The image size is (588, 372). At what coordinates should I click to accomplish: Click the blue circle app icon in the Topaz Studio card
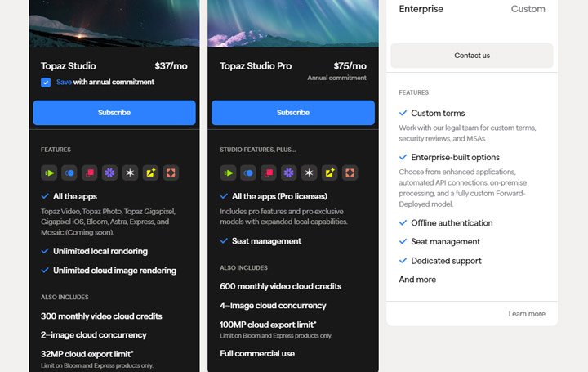(x=69, y=173)
